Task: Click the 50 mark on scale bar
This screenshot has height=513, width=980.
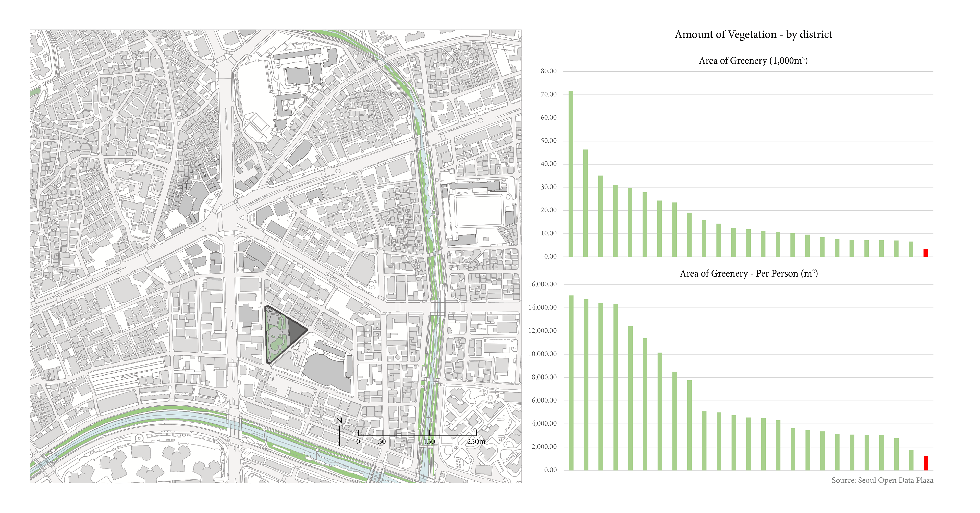Action: tap(382, 442)
